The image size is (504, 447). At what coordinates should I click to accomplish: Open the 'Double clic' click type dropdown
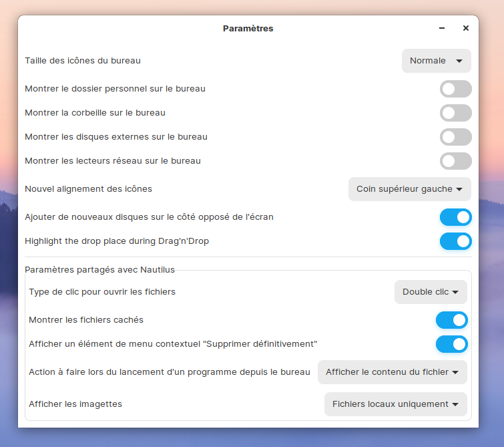pyautogui.click(x=431, y=292)
